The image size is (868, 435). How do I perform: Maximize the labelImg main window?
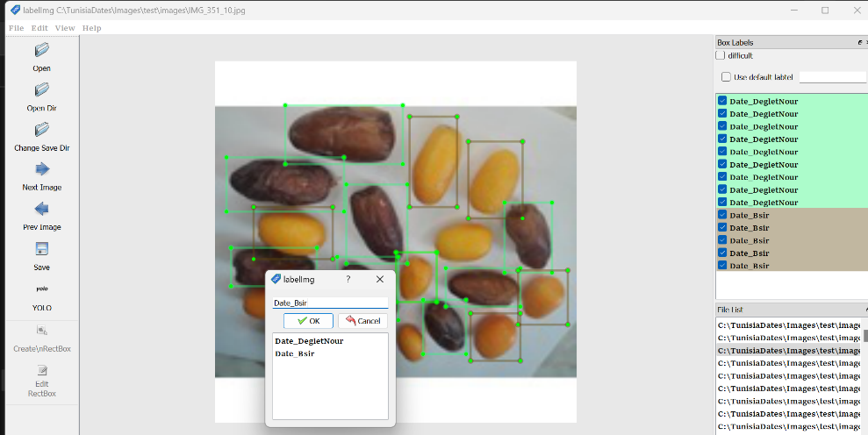pos(825,10)
